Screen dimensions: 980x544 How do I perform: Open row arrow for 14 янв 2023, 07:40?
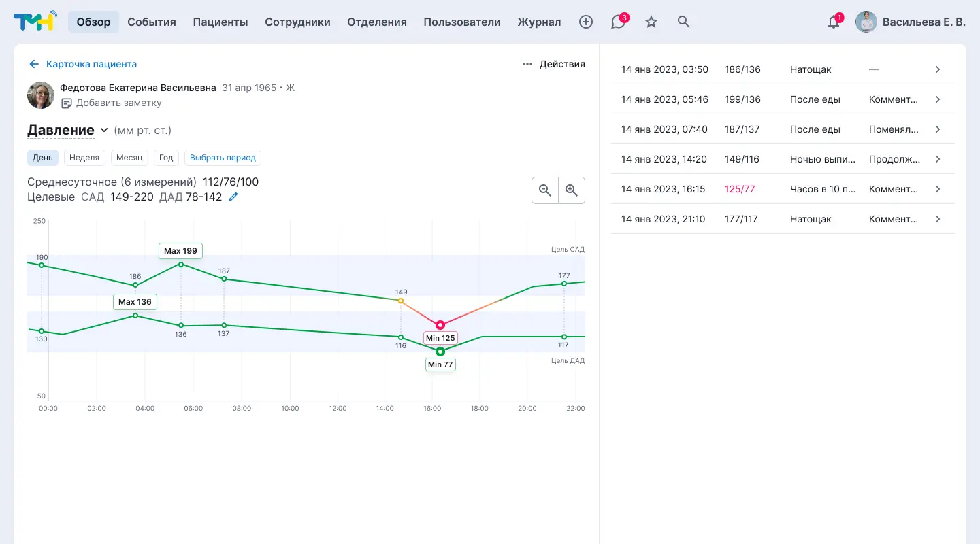click(x=938, y=129)
